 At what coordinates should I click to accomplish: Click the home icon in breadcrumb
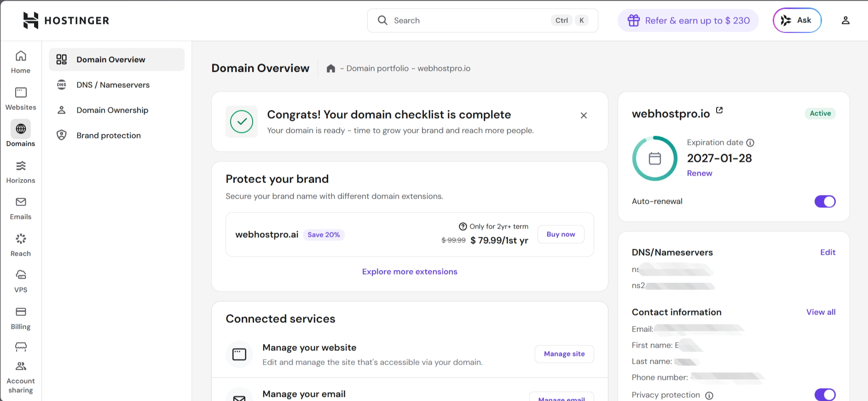point(330,69)
